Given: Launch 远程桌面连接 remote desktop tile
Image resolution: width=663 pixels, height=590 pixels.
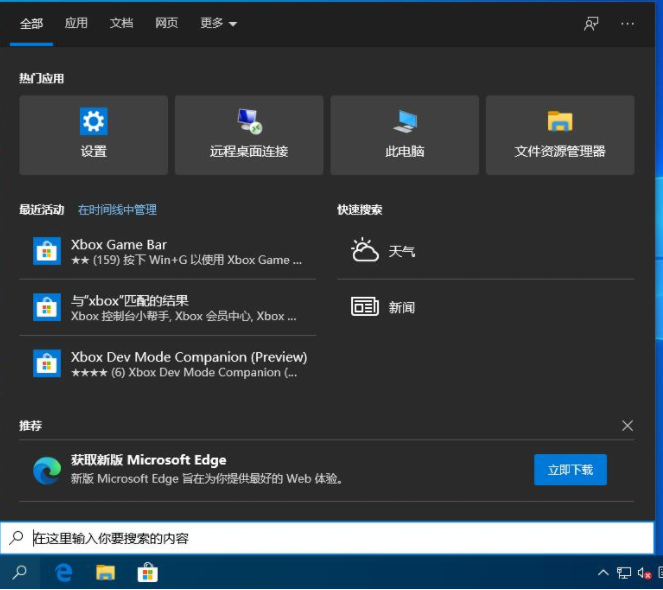Looking at the screenshot, I should pos(249,135).
